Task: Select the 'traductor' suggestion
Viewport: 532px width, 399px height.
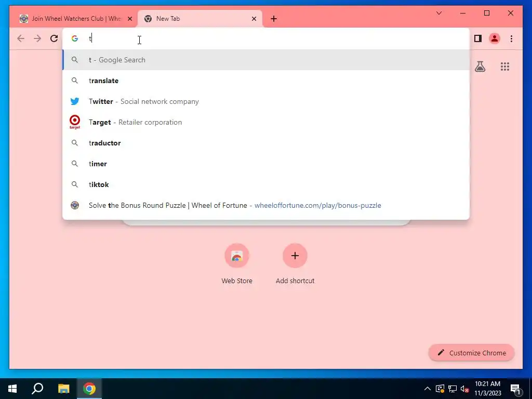Action: (x=266, y=143)
